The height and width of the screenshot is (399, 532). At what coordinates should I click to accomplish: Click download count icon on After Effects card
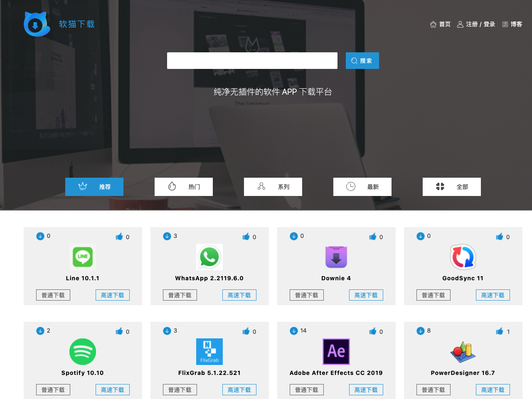click(x=294, y=331)
